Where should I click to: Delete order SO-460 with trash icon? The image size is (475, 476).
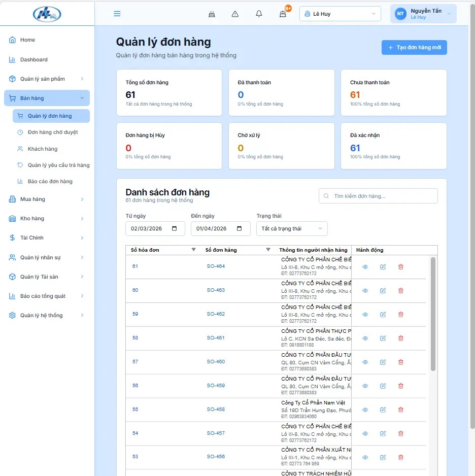point(400,362)
